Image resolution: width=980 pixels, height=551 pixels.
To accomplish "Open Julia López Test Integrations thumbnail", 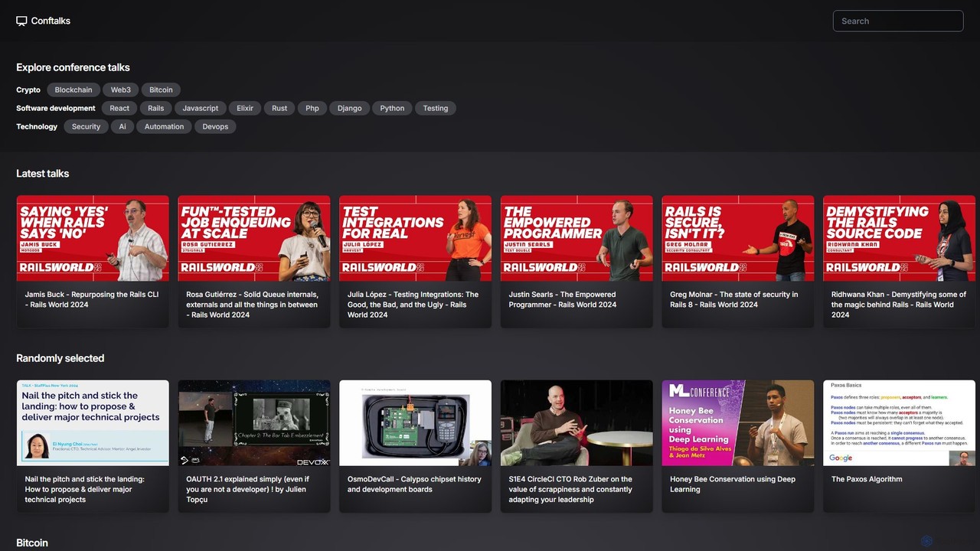I will click(x=416, y=238).
